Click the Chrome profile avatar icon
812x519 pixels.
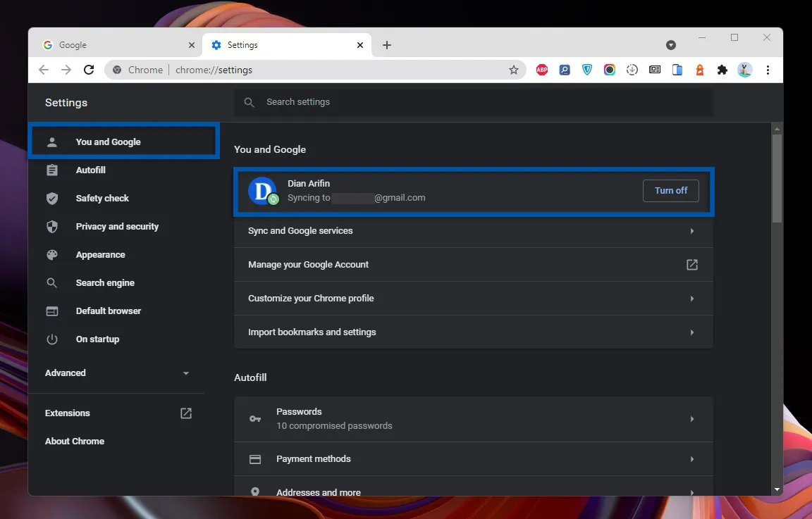745,70
